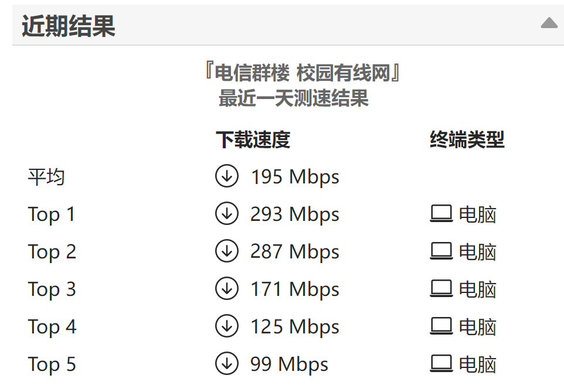Click the computer icon in the Top 3 row

441,288
